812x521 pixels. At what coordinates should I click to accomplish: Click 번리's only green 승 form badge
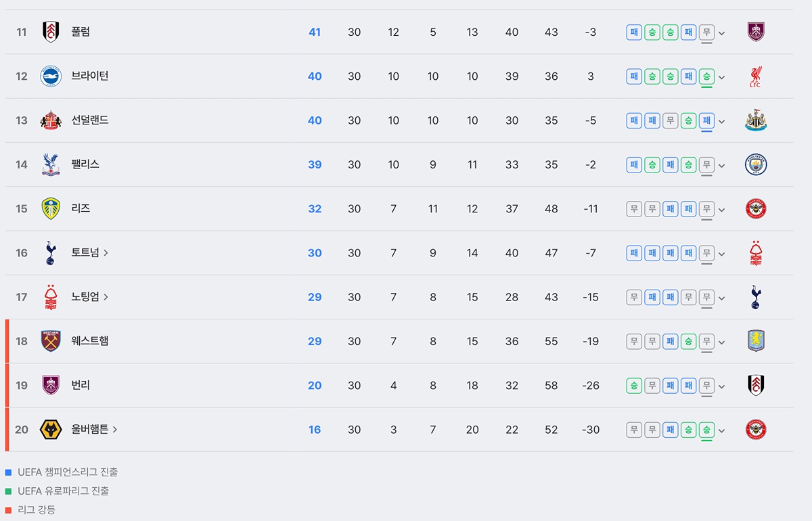tap(634, 385)
